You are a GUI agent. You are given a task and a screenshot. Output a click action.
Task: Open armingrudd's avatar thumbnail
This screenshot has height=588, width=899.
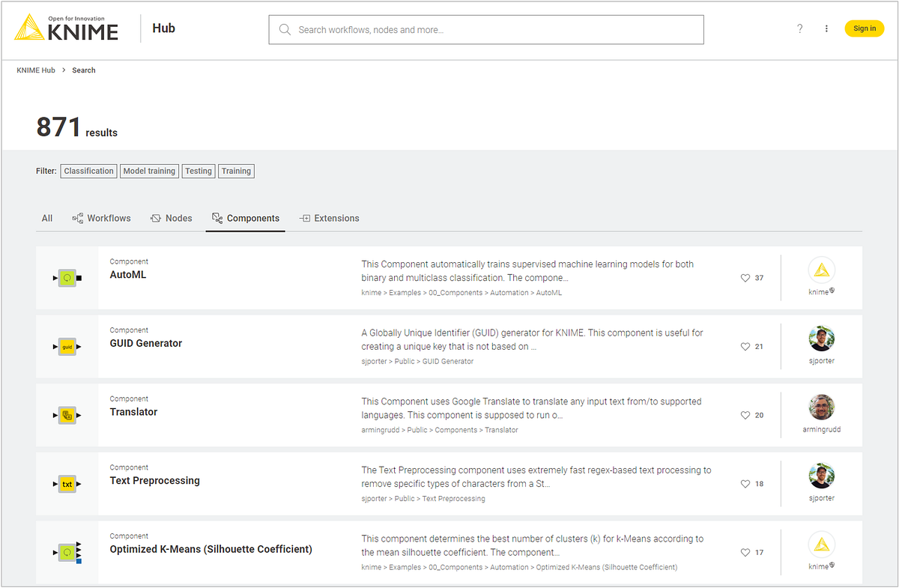pyautogui.click(x=821, y=406)
